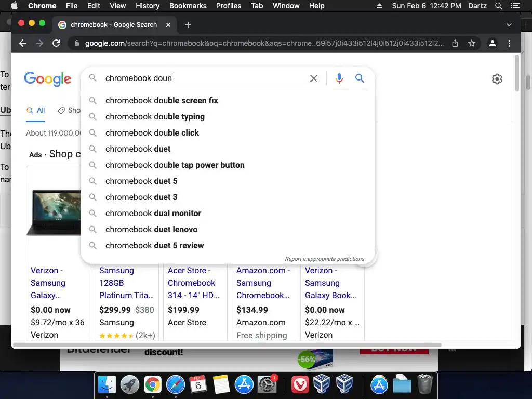Open Verizon Samsung Galaxy $9.72/mo ad link
Screen dimensions: 532x399
48,283
